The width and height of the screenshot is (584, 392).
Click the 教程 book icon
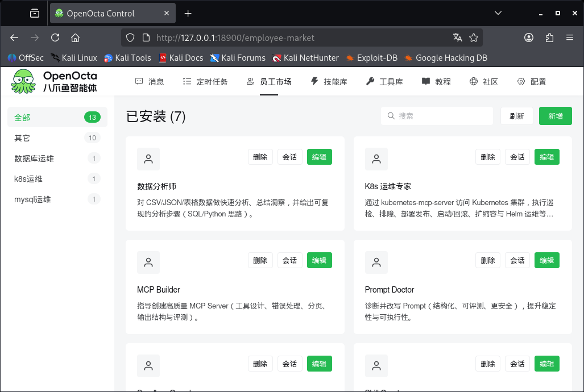pyautogui.click(x=426, y=81)
